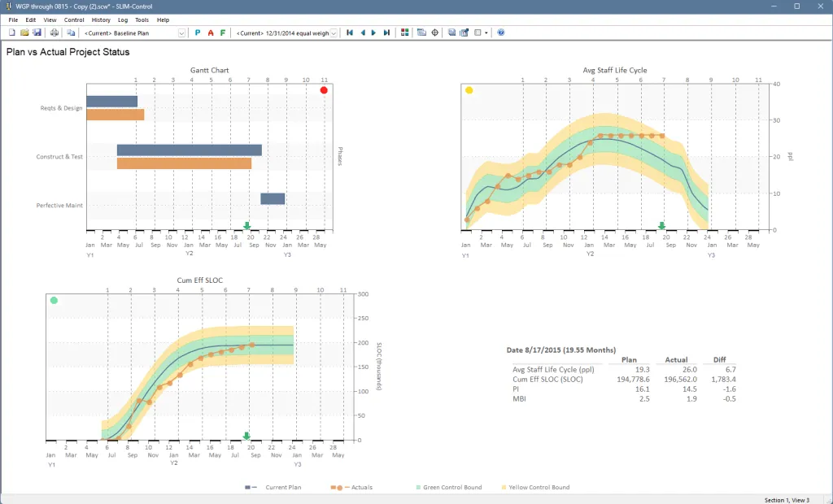Select the Perfective Maint plan bar

pos(273,198)
